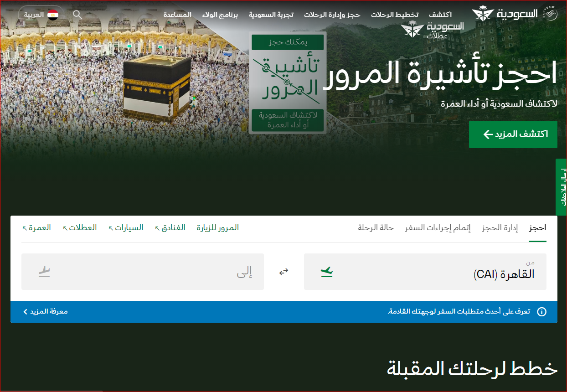Switch to the إدارة الحجز tab
Viewport: 567px width, 392px height.
pyautogui.click(x=500, y=227)
